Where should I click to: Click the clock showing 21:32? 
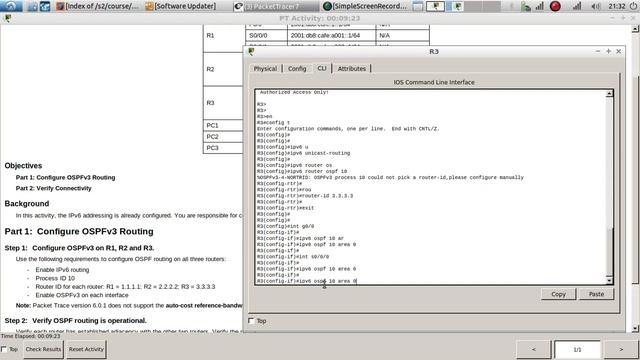coord(617,6)
